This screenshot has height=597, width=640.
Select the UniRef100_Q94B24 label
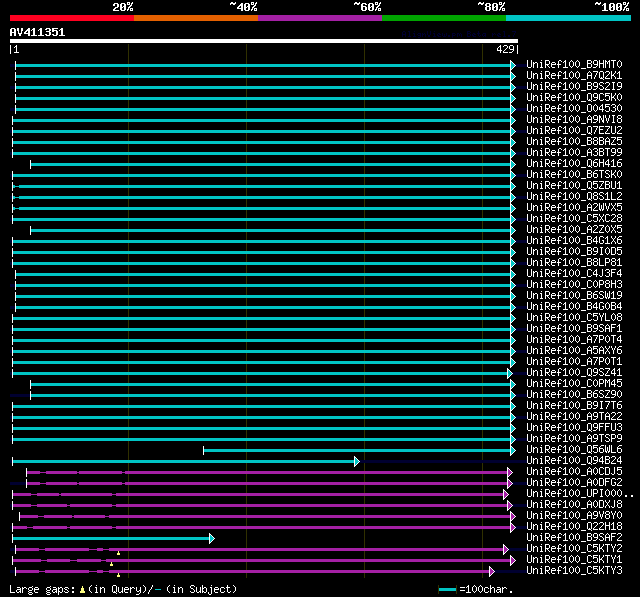coord(574,461)
